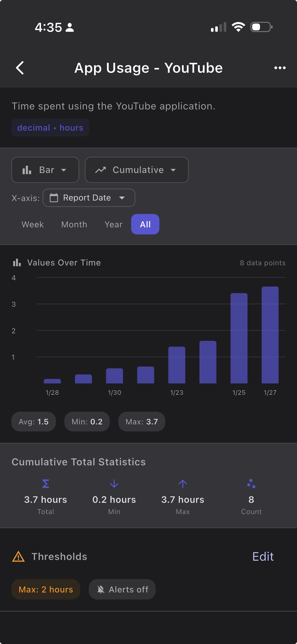Tap the Thresholds warning triangle icon
This screenshot has width=297, height=644.
[x=18, y=556]
